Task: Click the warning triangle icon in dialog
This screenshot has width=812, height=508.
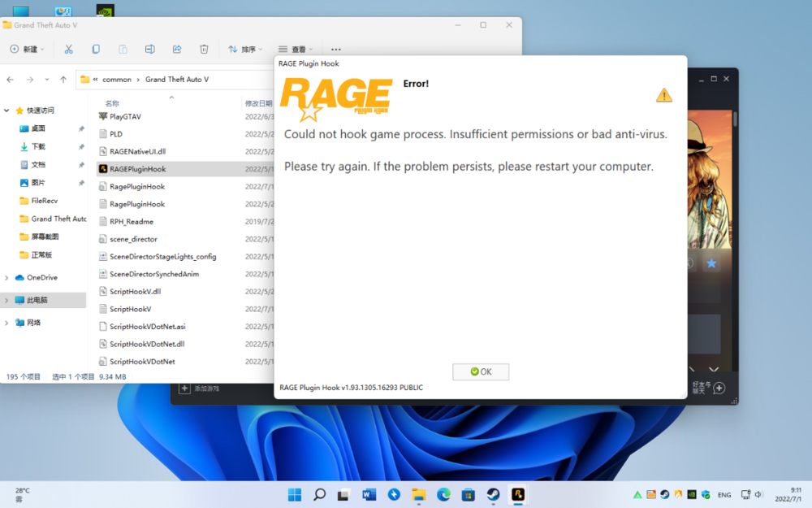Action: (664, 95)
